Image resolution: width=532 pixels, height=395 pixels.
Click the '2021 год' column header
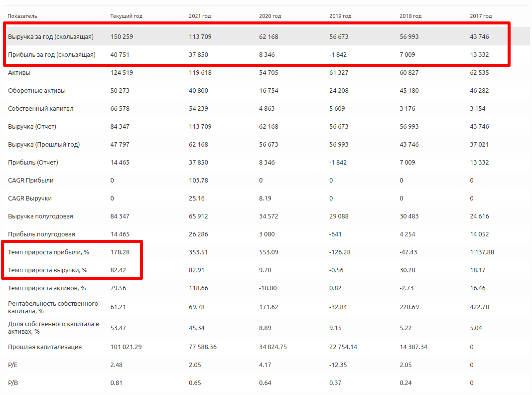(200, 16)
